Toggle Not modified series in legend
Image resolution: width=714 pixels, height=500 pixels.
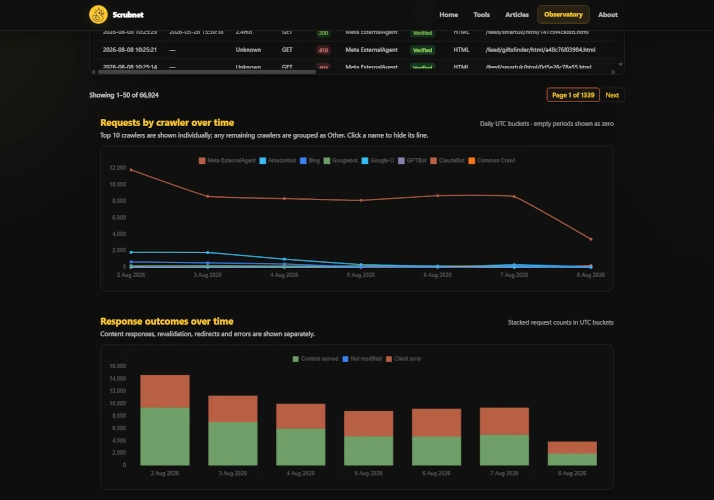(x=362, y=359)
